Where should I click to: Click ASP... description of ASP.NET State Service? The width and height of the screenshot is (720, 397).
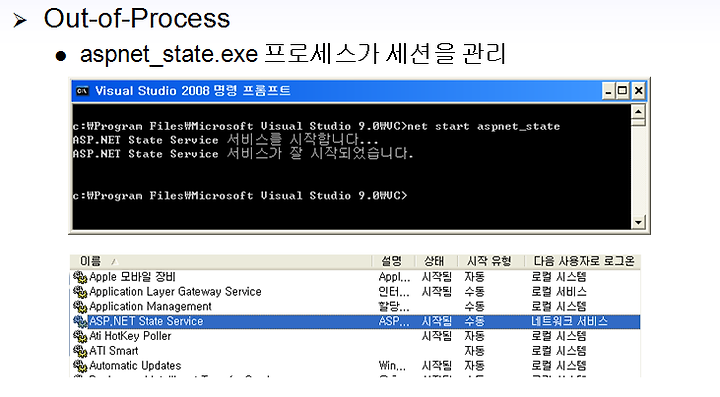click(394, 321)
